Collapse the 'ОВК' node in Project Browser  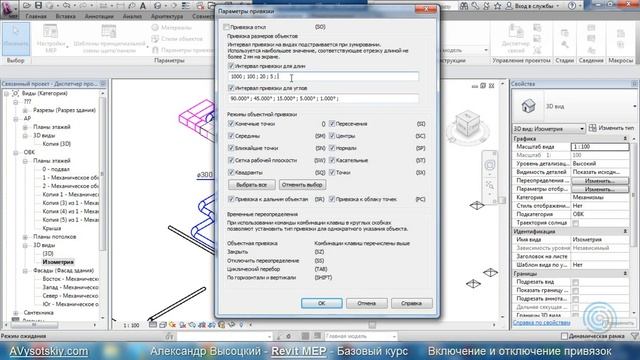(16, 152)
